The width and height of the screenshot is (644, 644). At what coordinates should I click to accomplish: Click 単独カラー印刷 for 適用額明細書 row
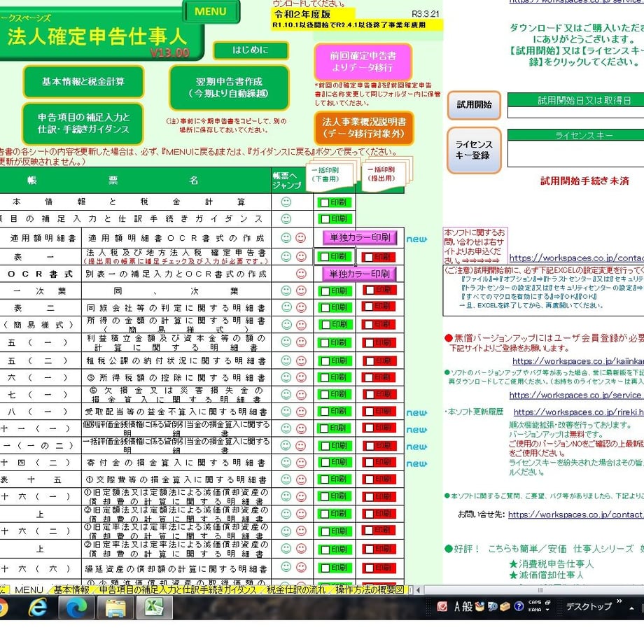point(360,237)
